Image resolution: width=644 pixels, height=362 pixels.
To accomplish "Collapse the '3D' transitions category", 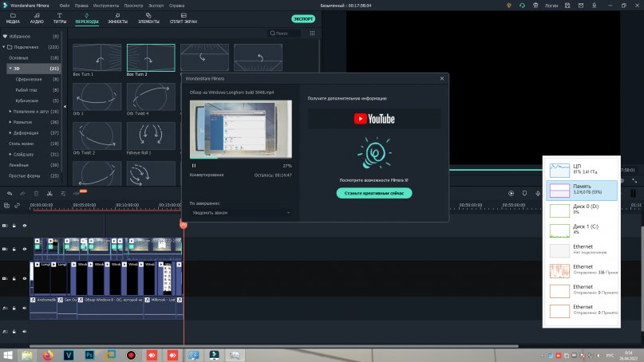I will [x=9, y=69].
